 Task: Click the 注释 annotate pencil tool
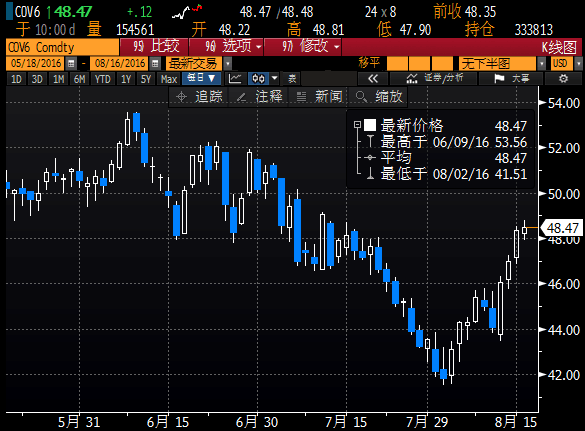[259, 97]
